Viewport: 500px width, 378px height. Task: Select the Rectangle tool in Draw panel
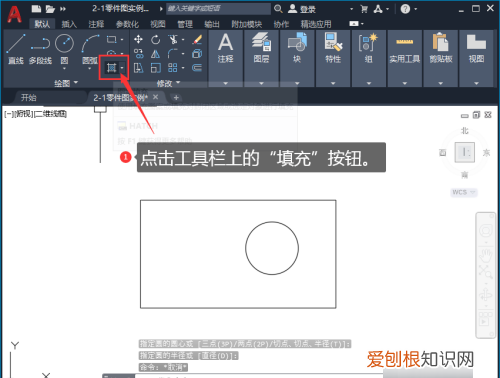111,40
